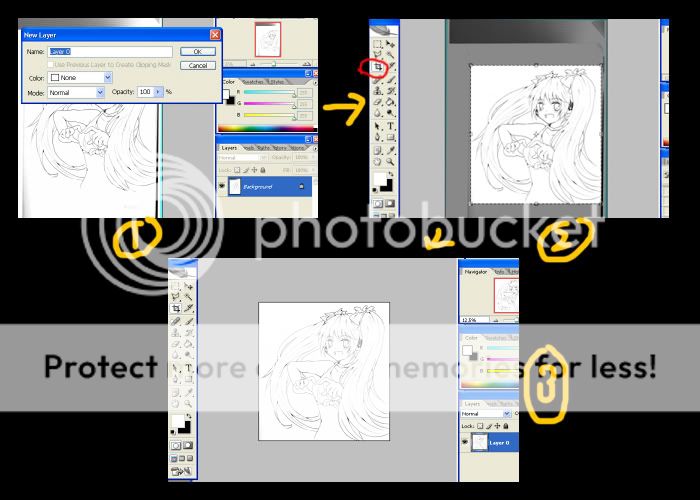Select the Lasso tool in the bottom toolbox
The image size is (700, 500).
(176, 296)
